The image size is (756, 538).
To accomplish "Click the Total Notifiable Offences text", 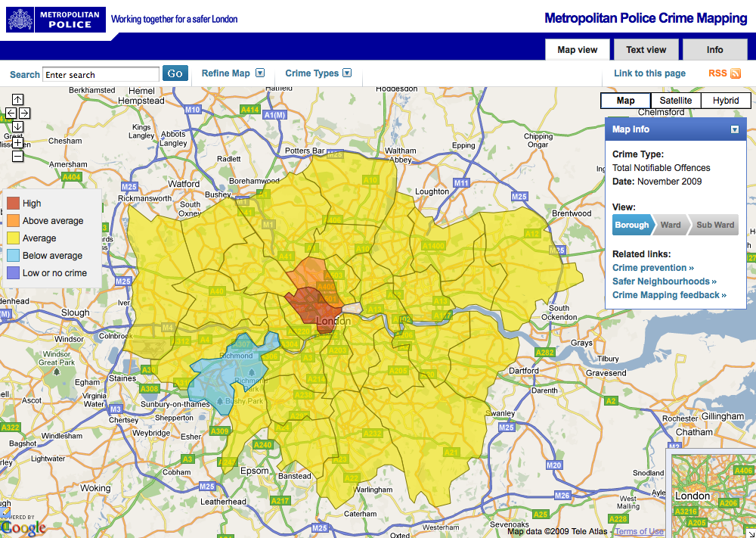I will coord(661,168).
